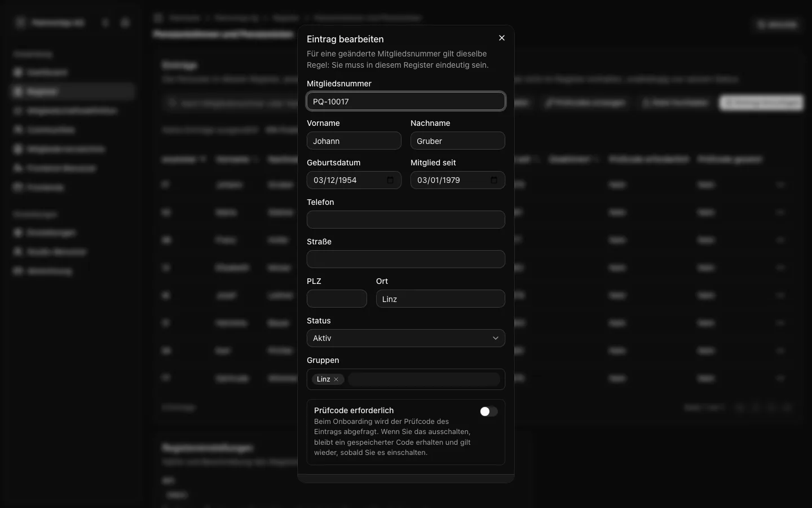812x508 pixels.
Task: Click the Gruppen search input area
Action: pyautogui.click(x=423, y=379)
